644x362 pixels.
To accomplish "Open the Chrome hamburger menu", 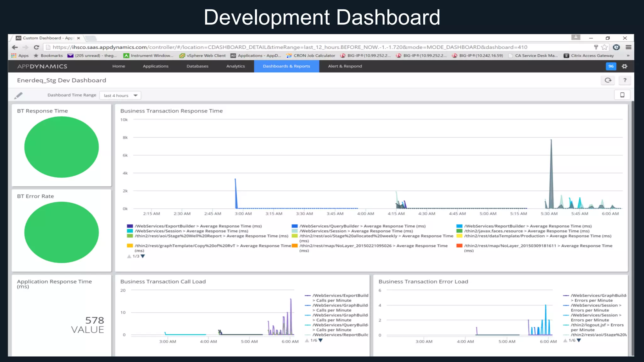I will tap(628, 47).
